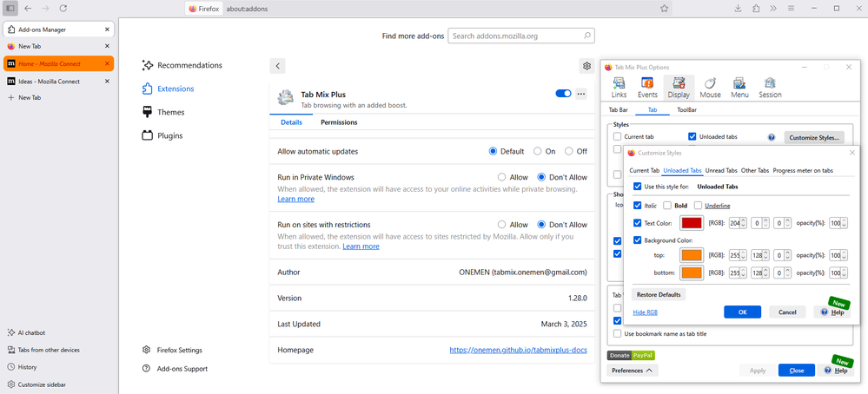
Task: Switch to the Permissions tab
Action: click(x=339, y=122)
